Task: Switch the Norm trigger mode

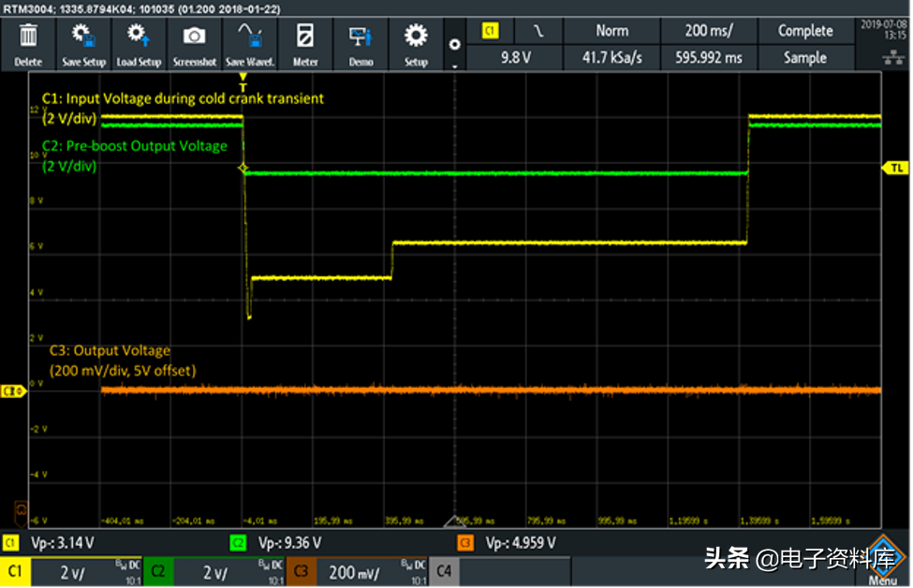Action: click(x=611, y=30)
